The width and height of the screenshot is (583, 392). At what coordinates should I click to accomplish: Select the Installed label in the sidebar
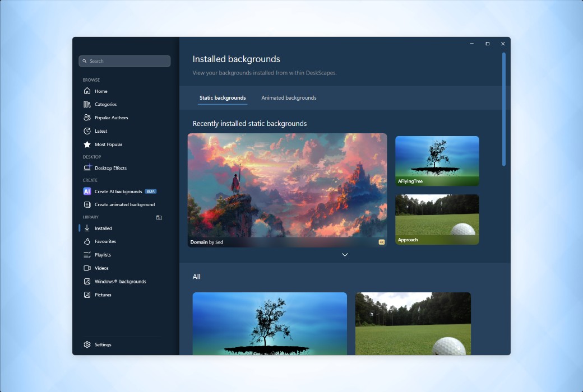[103, 228]
